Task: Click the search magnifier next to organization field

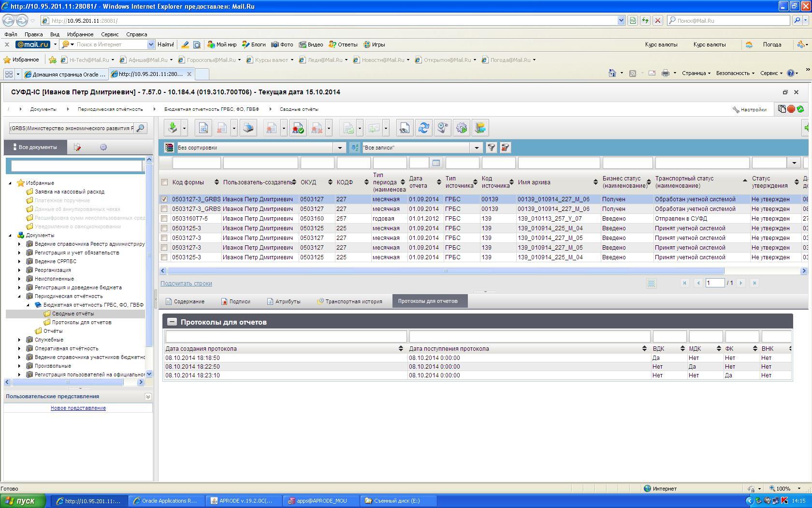Action: tap(141, 128)
